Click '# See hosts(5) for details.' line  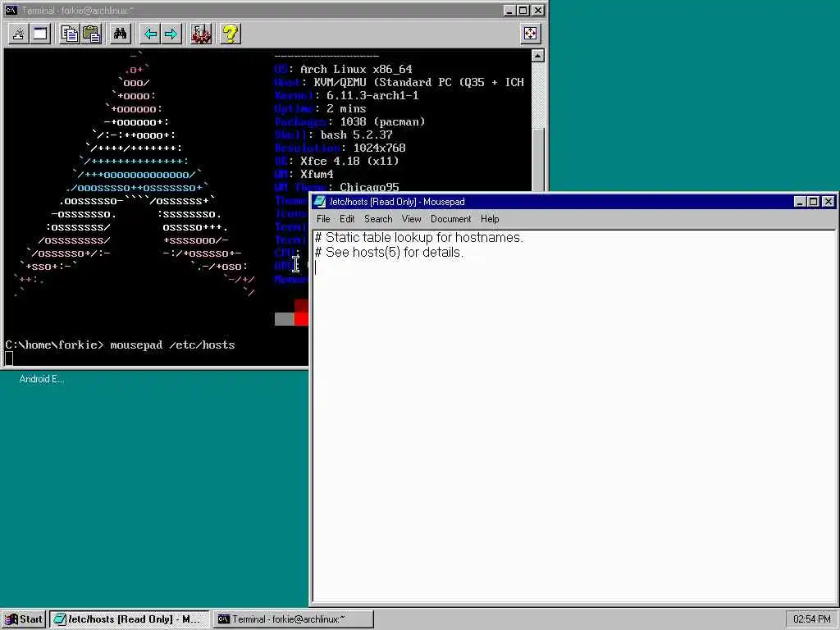(389, 253)
